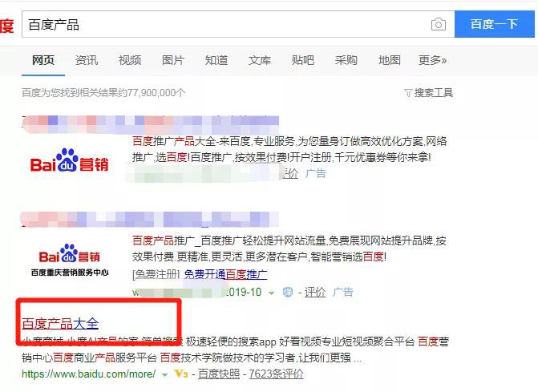Expand the dropdown arrow beside 2019-10
538x392 pixels.
[x=271, y=293]
